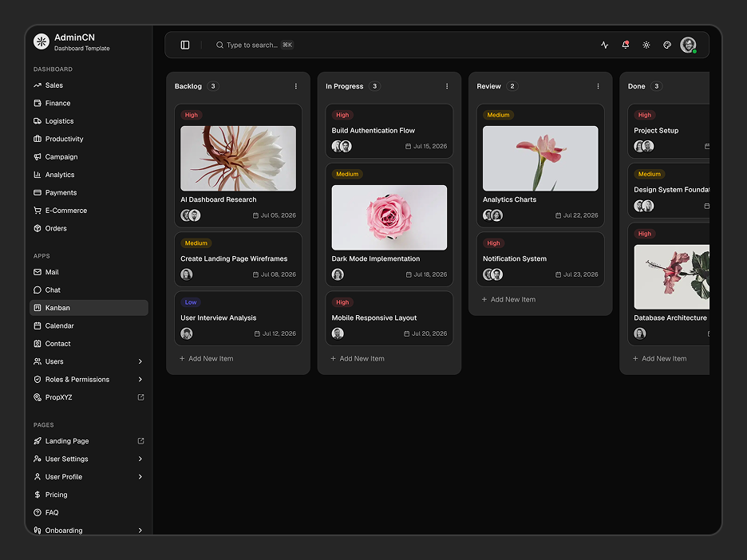This screenshot has width=747, height=560.
Task: Toggle the sidebar panel icon
Action: (x=185, y=45)
